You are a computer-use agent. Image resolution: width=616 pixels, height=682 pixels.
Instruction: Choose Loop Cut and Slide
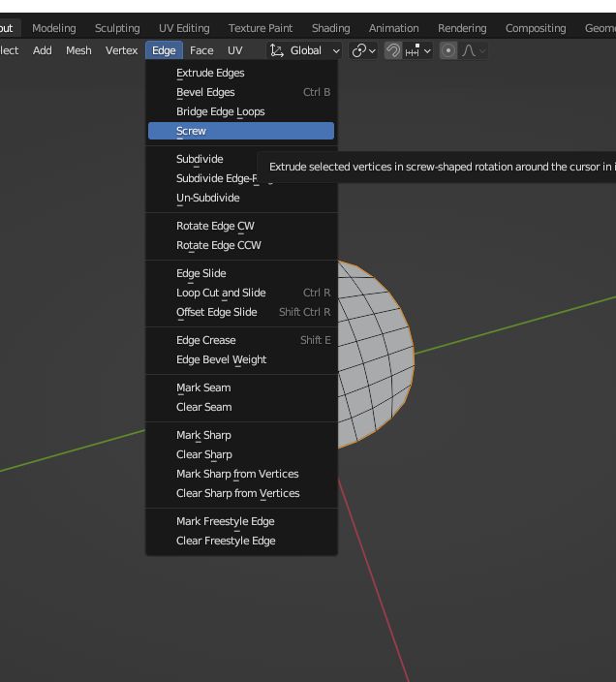[x=241, y=293]
